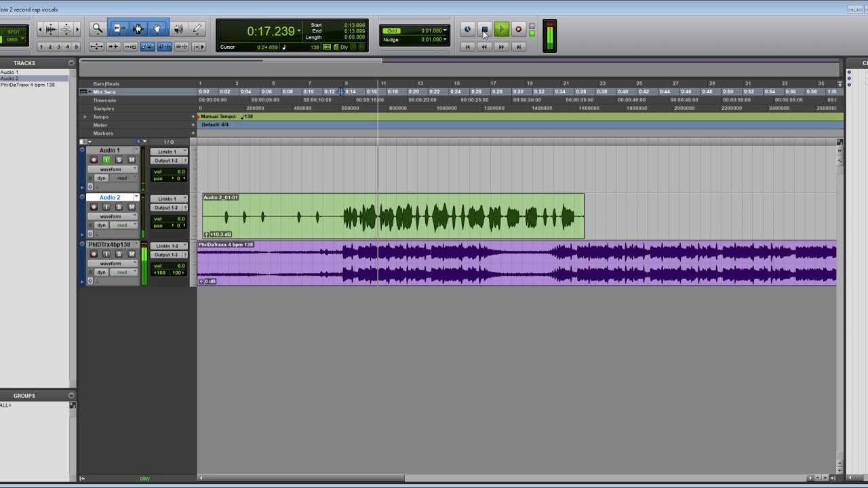Click the green Play button
868x488 pixels.
pyautogui.click(x=501, y=29)
